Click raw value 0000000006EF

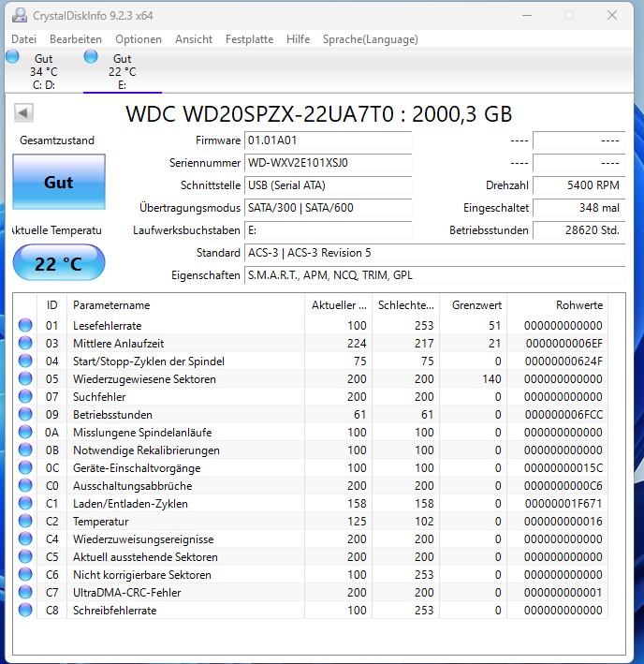click(x=563, y=344)
